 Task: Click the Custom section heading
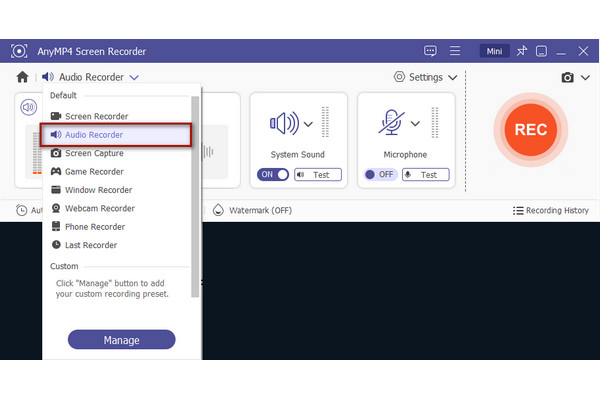click(64, 266)
